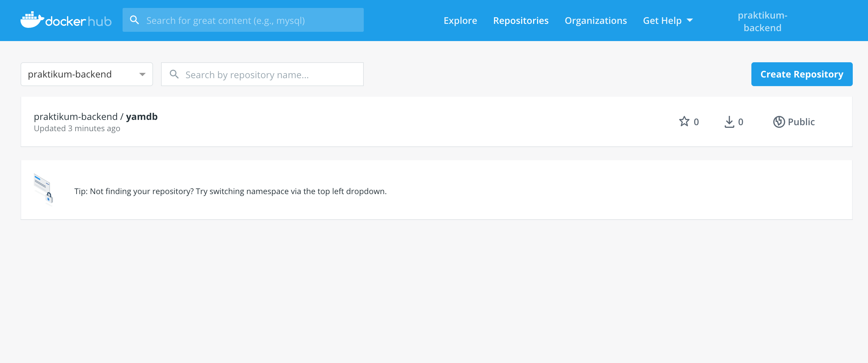Click the Public globe icon for yamdb

[x=779, y=122]
